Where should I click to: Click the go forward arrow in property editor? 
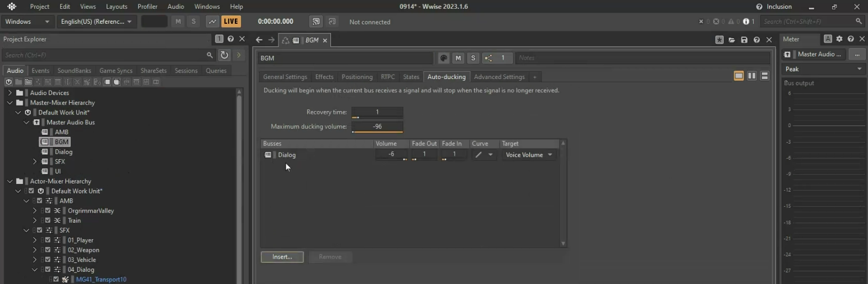point(271,40)
